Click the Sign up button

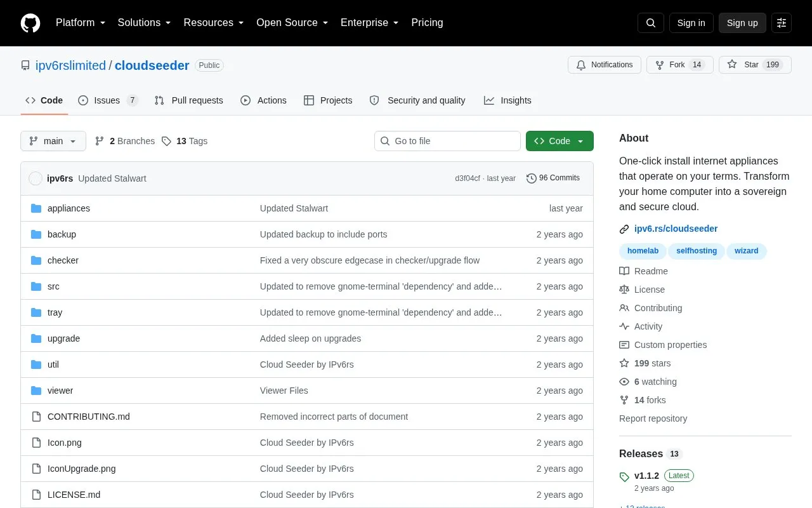[742, 23]
